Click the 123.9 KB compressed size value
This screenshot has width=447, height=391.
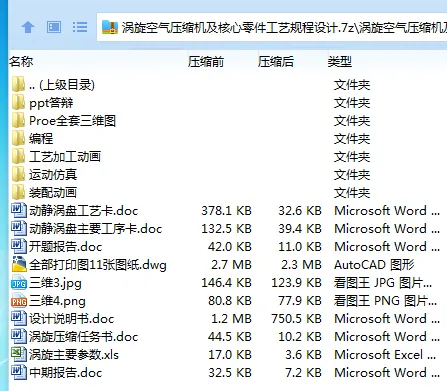(296, 283)
